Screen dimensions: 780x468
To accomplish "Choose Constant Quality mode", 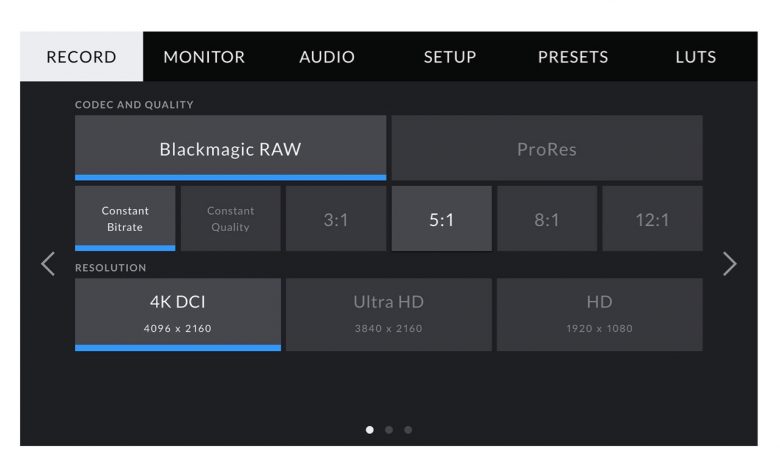I will coord(230,219).
